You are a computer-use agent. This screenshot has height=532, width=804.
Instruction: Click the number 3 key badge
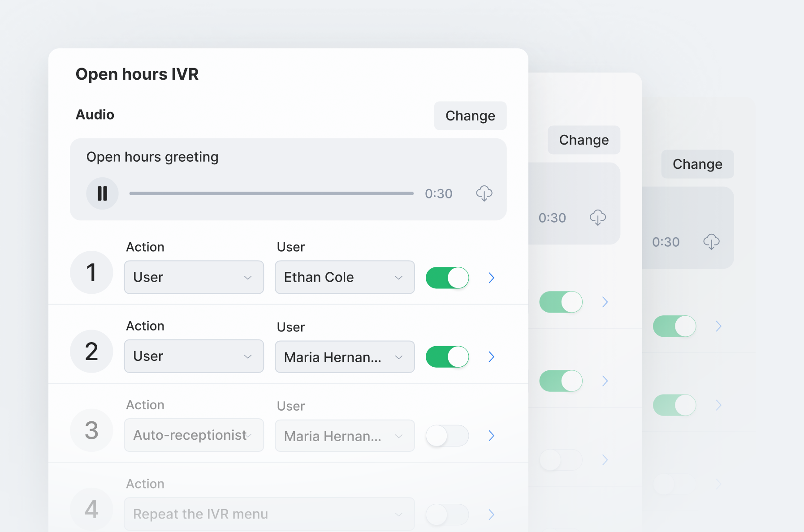pos(91,430)
